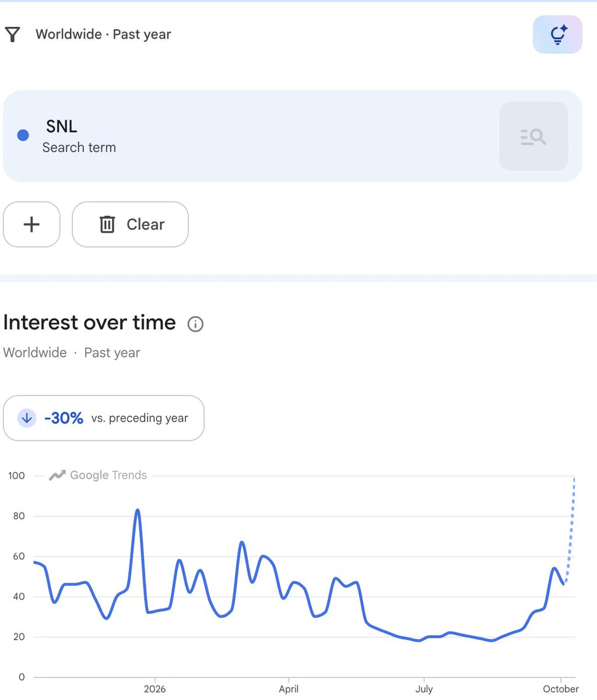Click the Interest over time heading

point(89,323)
